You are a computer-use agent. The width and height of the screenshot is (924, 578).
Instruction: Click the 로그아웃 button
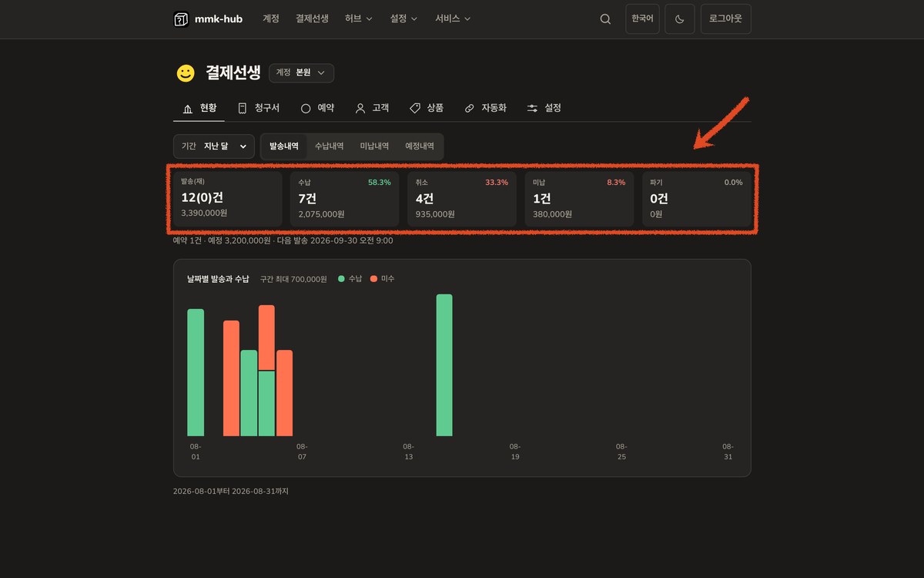[725, 19]
